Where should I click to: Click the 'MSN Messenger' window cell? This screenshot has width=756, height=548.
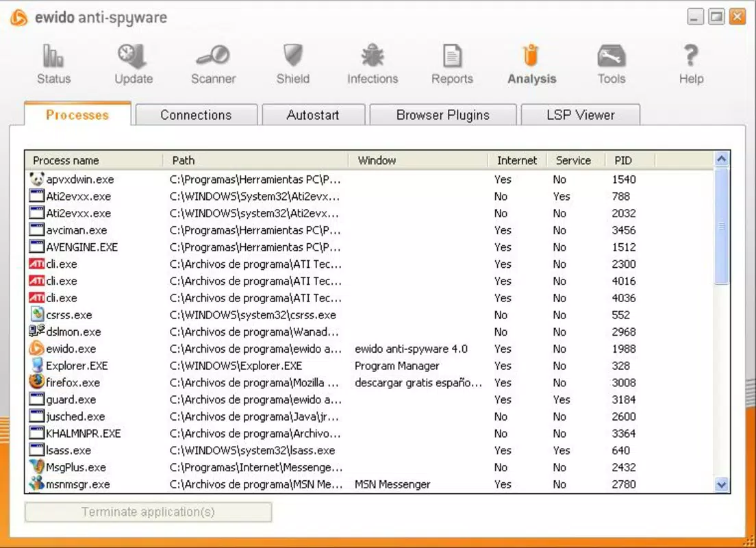coord(392,484)
